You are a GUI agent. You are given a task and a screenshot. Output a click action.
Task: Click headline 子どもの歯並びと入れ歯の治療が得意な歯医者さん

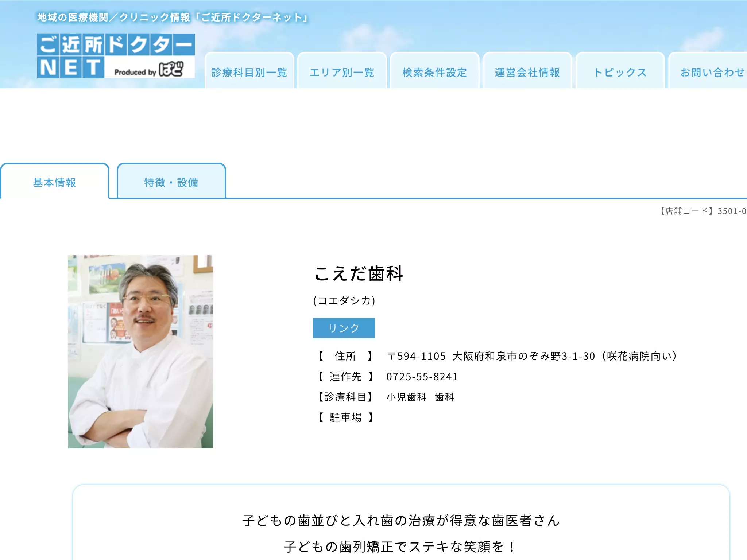[401, 521]
